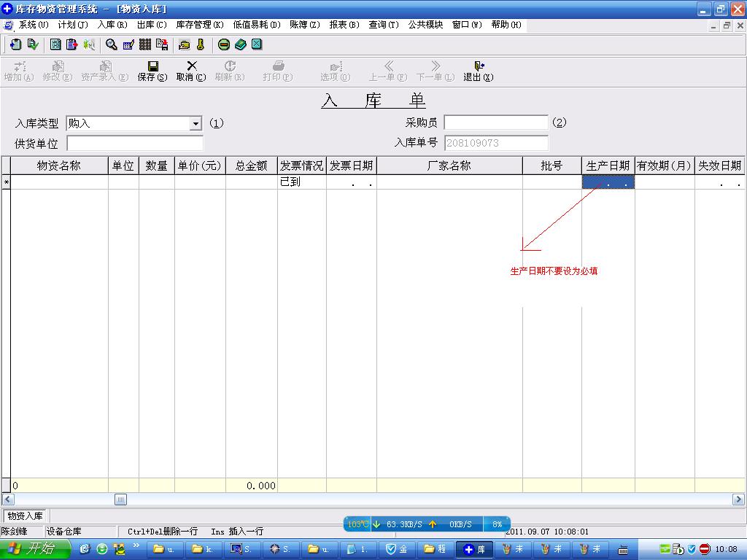Click the yellow key toolbar icon

click(201, 44)
